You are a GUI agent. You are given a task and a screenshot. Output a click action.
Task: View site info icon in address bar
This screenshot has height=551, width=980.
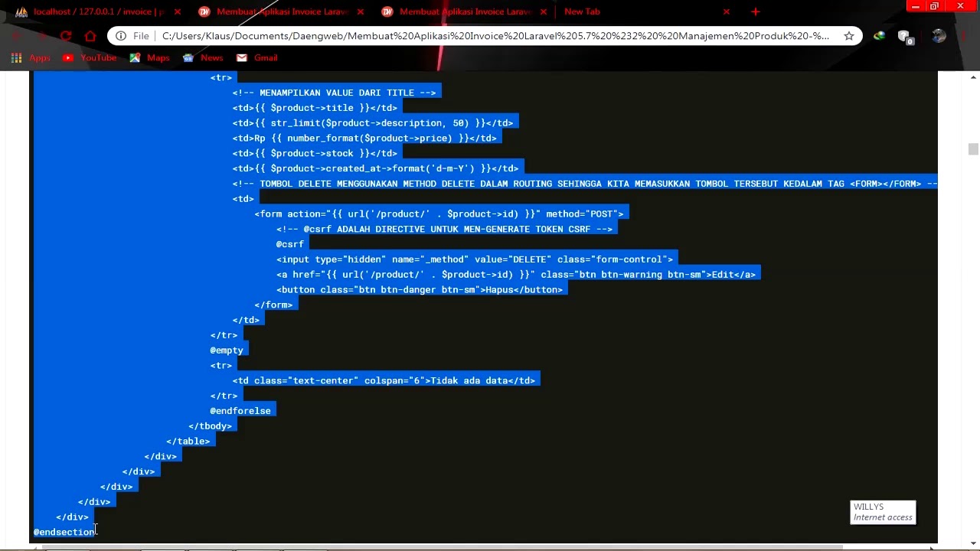[121, 36]
